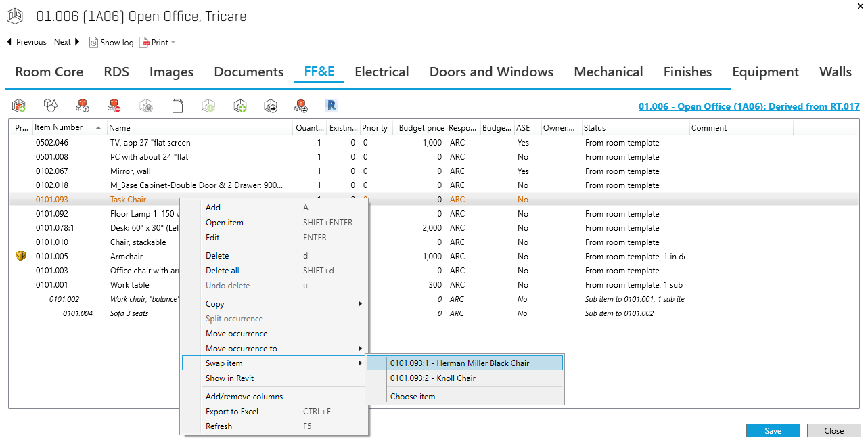Click the Save button
Viewport: 868px width, 444px height.
773,431
